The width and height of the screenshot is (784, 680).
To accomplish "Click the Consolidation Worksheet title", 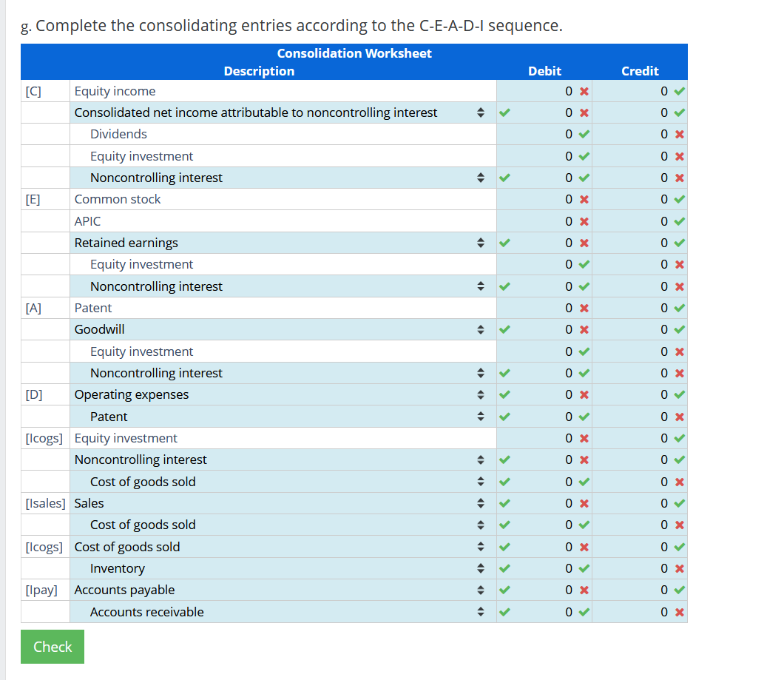I will pos(354,53).
